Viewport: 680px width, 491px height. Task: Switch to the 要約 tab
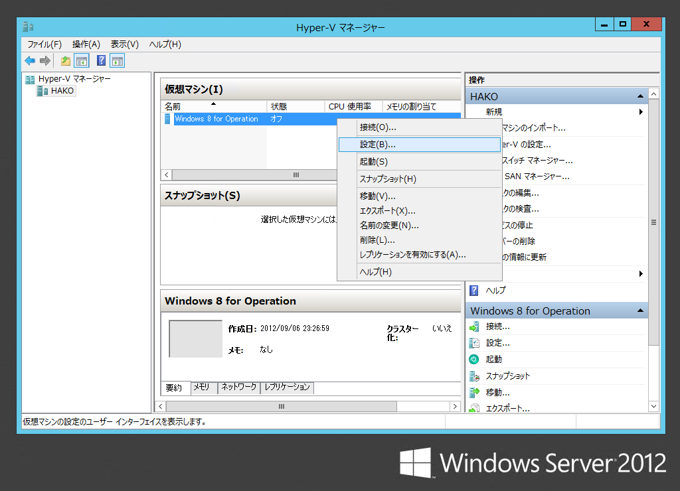(x=174, y=388)
